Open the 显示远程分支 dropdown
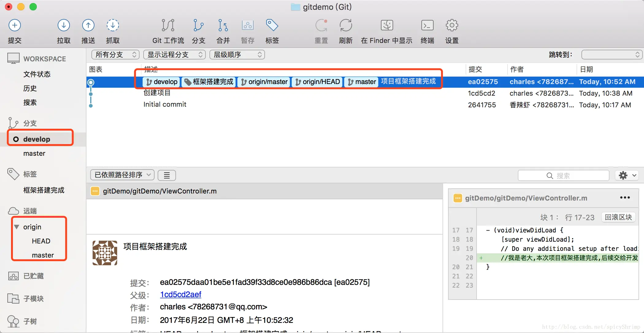Screen dimensions: 644x333 [174, 55]
